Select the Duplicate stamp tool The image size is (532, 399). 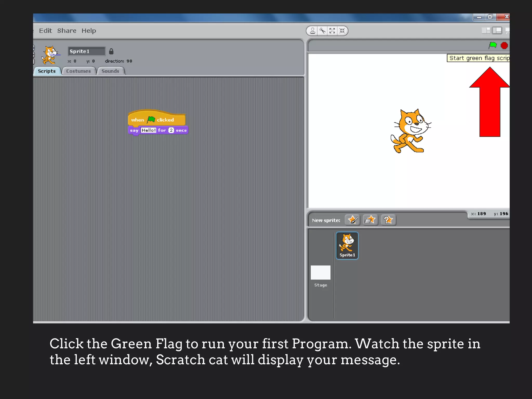tap(312, 31)
